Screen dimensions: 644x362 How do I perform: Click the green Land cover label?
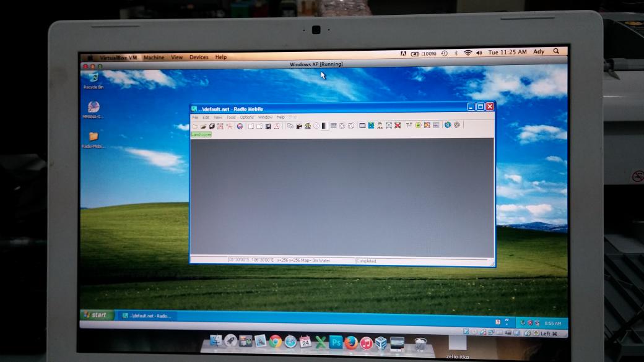coord(201,135)
